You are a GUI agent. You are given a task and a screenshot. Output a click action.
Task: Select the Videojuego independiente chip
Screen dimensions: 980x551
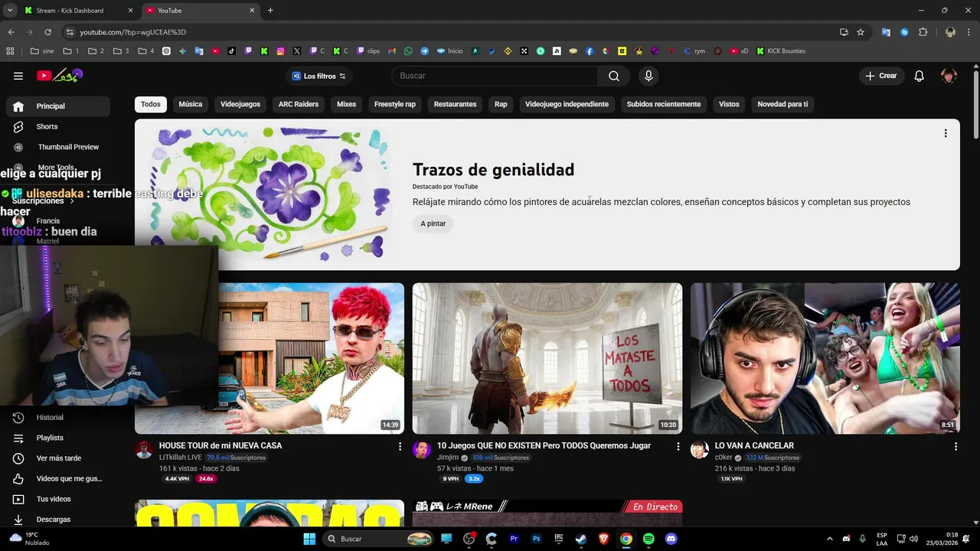point(567,104)
